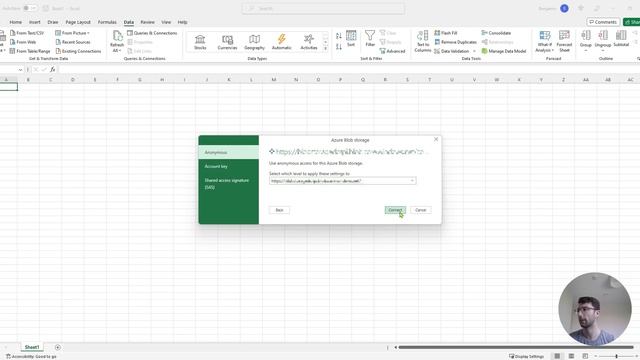Click the Recent Sources icon
Image resolution: width=640 pixels, height=360 pixels.
coord(58,42)
